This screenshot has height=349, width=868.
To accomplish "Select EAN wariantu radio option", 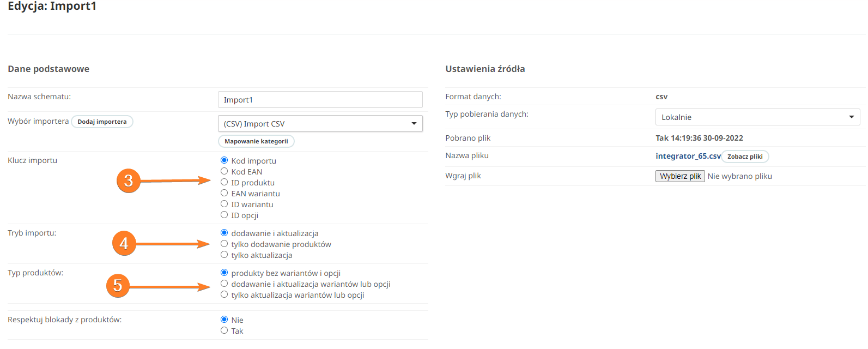I will 224,193.
